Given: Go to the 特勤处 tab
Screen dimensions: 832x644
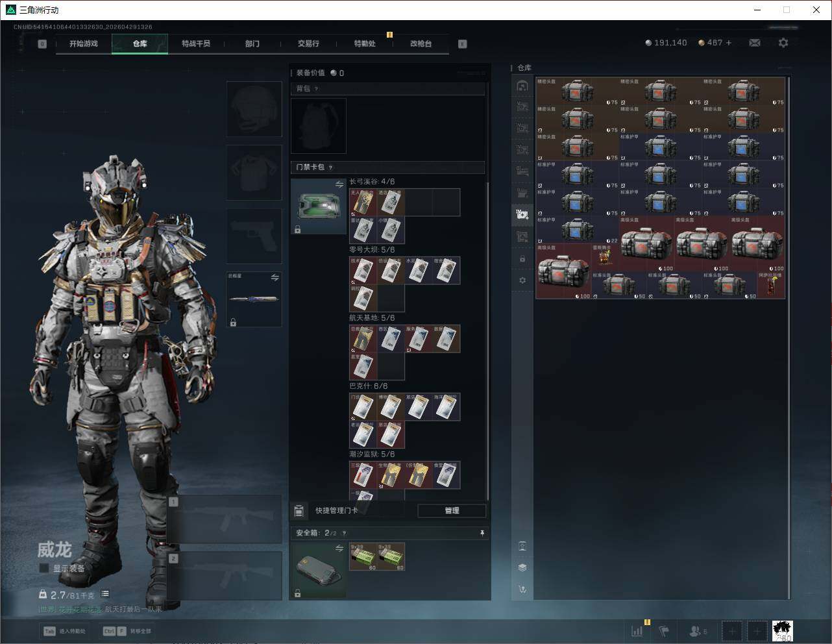Looking at the screenshot, I should click(365, 43).
